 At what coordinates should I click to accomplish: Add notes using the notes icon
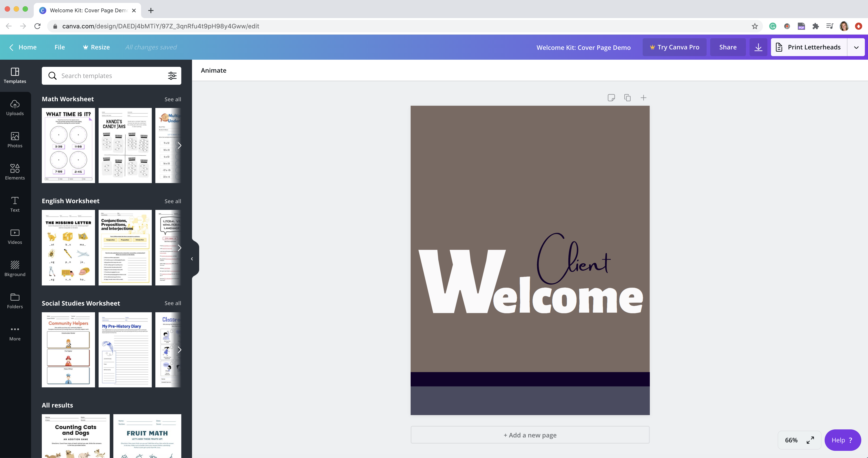pos(611,98)
